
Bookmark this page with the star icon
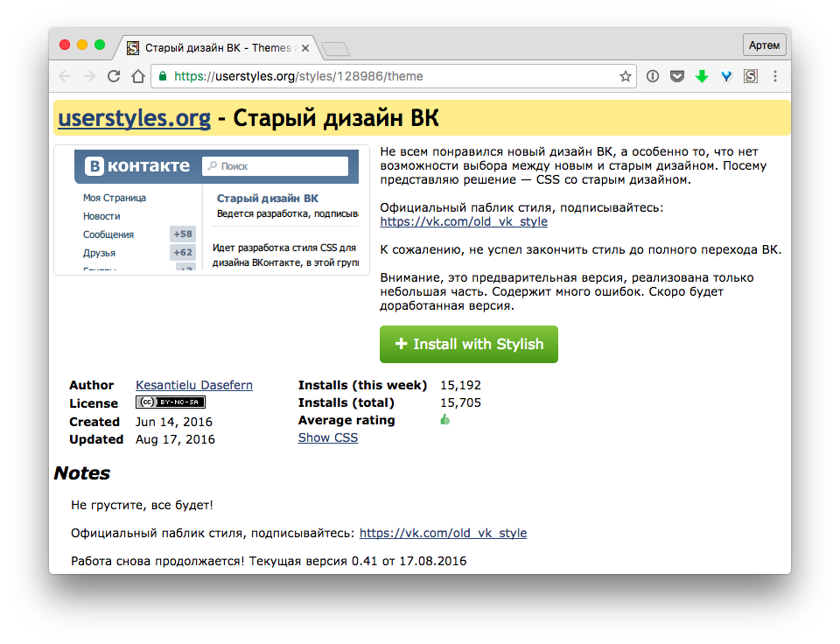626,76
